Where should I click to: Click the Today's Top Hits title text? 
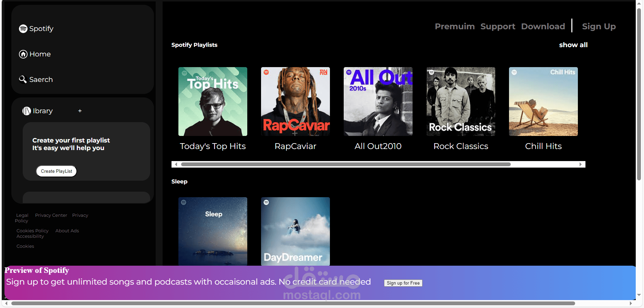213,146
